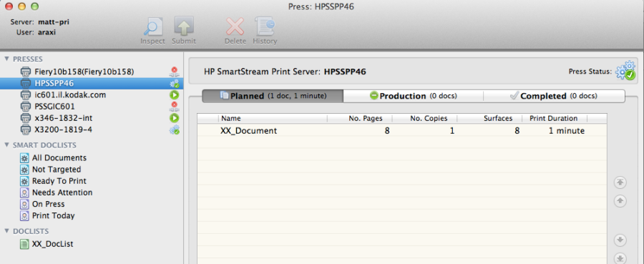Open the Needs Attention list
Screen dimensions: 644x264
[x=62, y=192]
